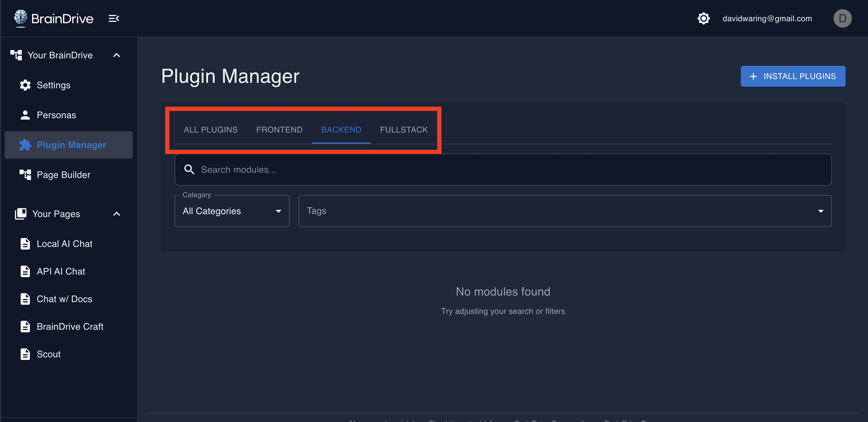868x422 pixels.
Task: Select Plugin Manager puzzle icon
Action: (25, 145)
